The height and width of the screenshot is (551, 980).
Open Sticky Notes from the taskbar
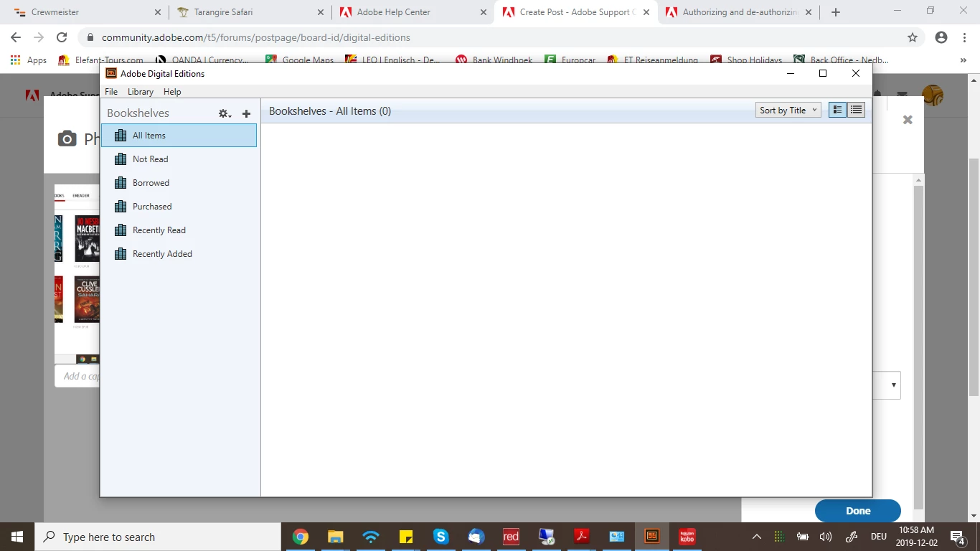[405, 537]
